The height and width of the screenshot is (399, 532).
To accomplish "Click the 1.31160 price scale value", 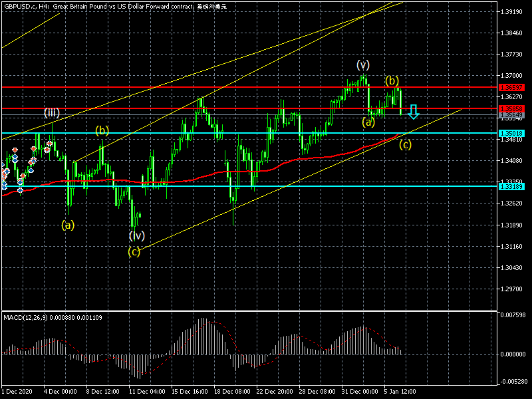I will pos(511,246).
